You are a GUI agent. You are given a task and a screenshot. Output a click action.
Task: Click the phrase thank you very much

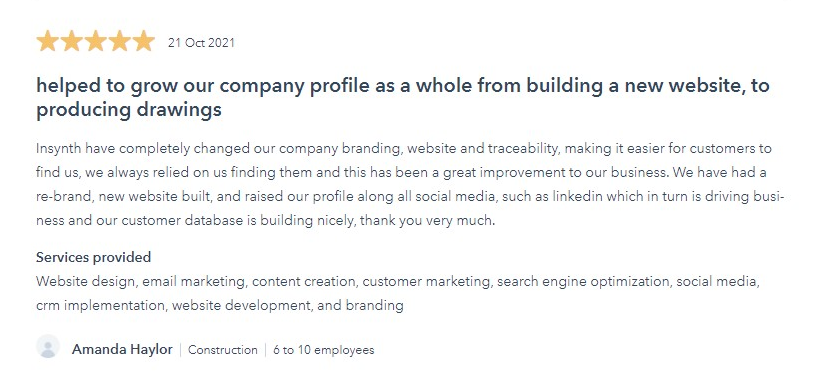click(430, 221)
